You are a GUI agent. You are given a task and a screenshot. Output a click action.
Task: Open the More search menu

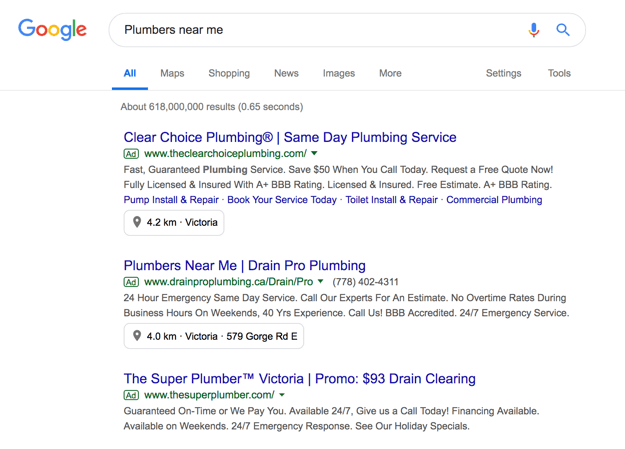[390, 73]
